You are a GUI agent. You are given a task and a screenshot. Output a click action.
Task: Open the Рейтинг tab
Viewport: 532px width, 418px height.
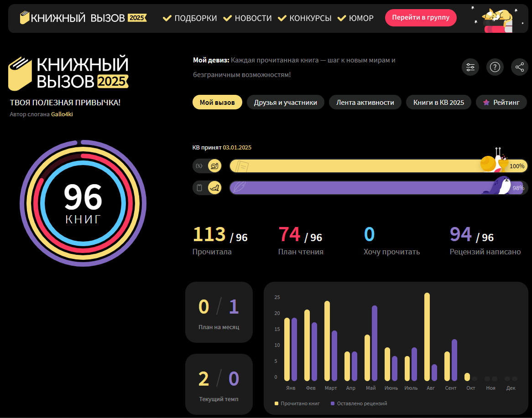pos(501,103)
